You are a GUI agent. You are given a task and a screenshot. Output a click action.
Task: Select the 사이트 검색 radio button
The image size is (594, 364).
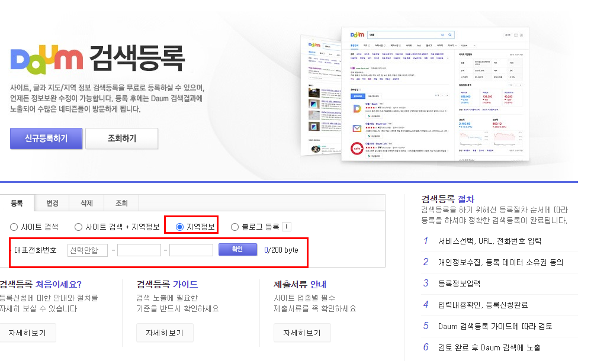tap(14, 227)
